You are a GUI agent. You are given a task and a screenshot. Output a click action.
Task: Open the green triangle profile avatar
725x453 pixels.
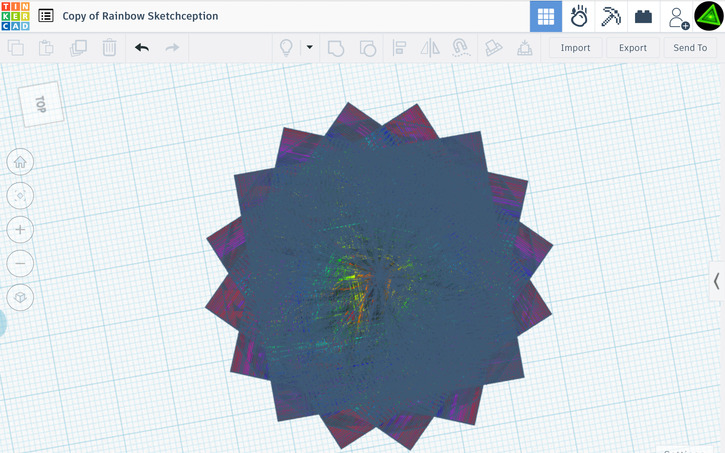[x=709, y=16]
